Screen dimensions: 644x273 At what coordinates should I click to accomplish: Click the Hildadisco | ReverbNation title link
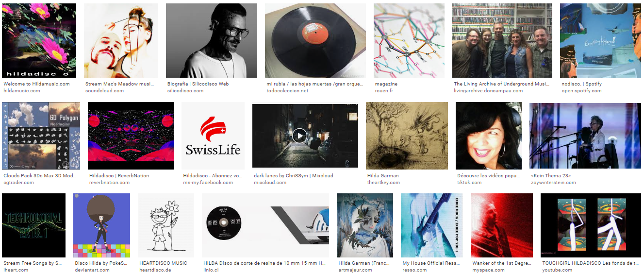click(119, 176)
